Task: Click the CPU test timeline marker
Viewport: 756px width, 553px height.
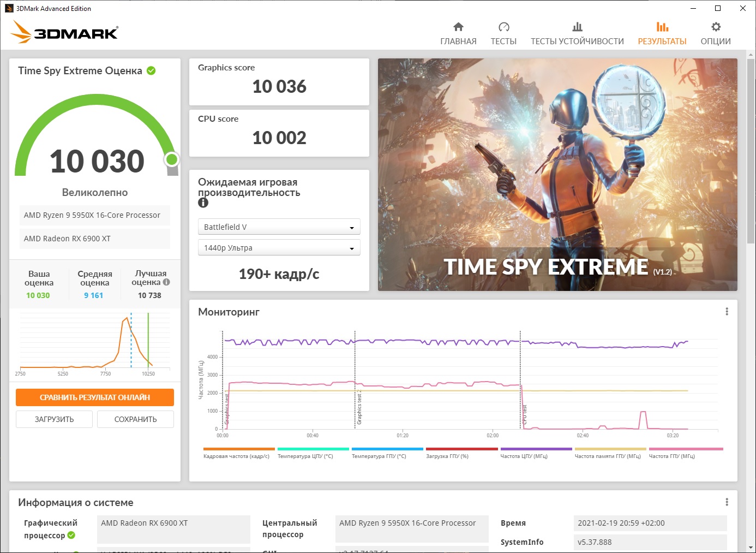Action: (x=524, y=414)
